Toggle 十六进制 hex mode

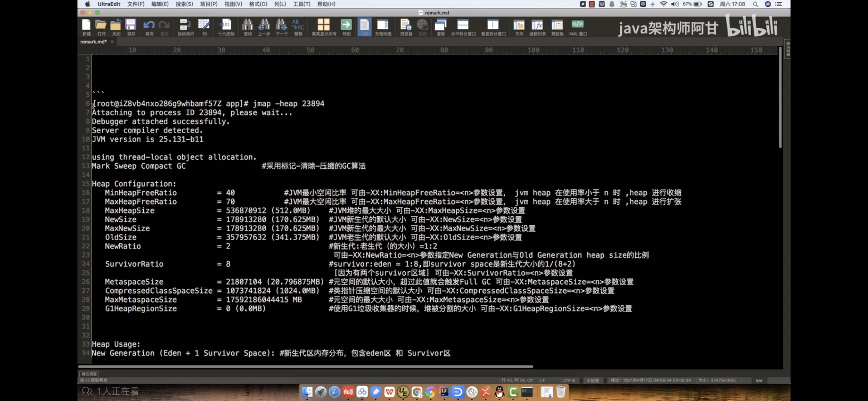pyautogui.click(x=226, y=27)
